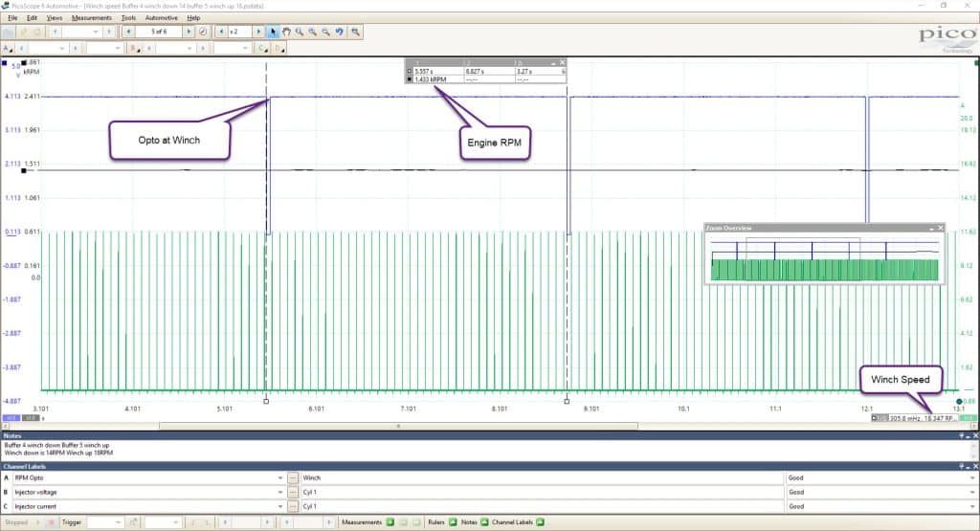Image resolution: width=980 pixels, height=531 pixels.
Task: Open the buffer navigator compass icon
Action: (x=203, y=32)
